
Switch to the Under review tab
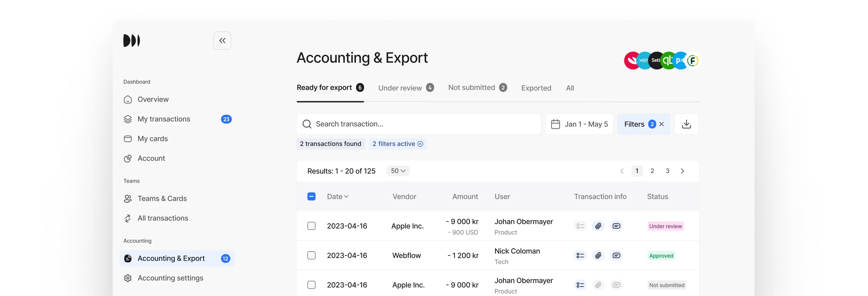point(400,88)
